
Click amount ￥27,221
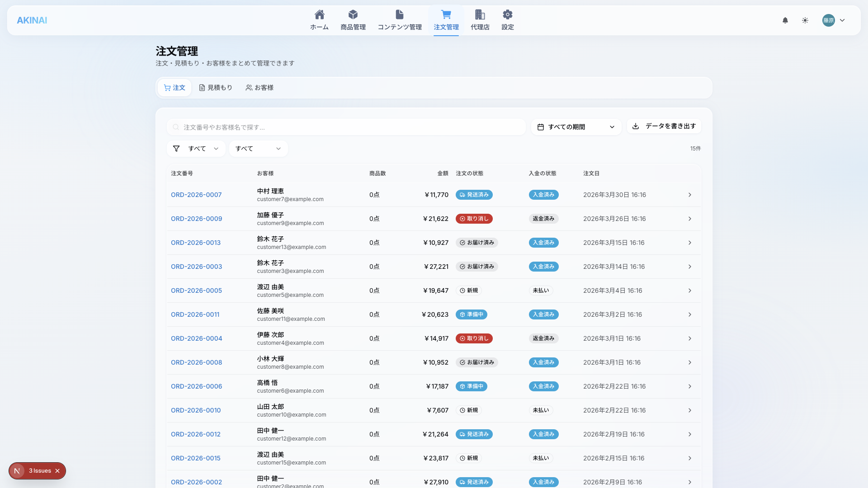coord(436,267)
